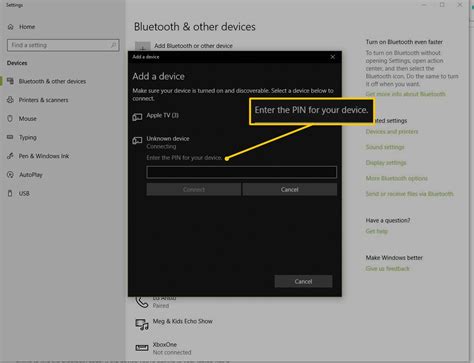Click the XboxOne keyboard-style icon
The image size is (474, 363).
tap(142, 348)
